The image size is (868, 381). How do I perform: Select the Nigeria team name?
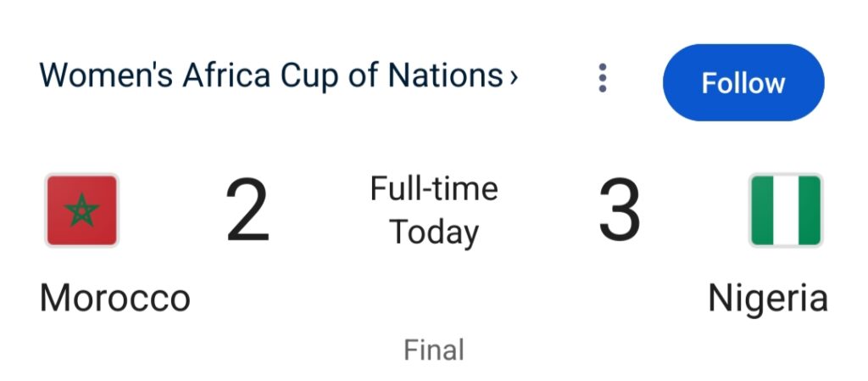(768, 300)
